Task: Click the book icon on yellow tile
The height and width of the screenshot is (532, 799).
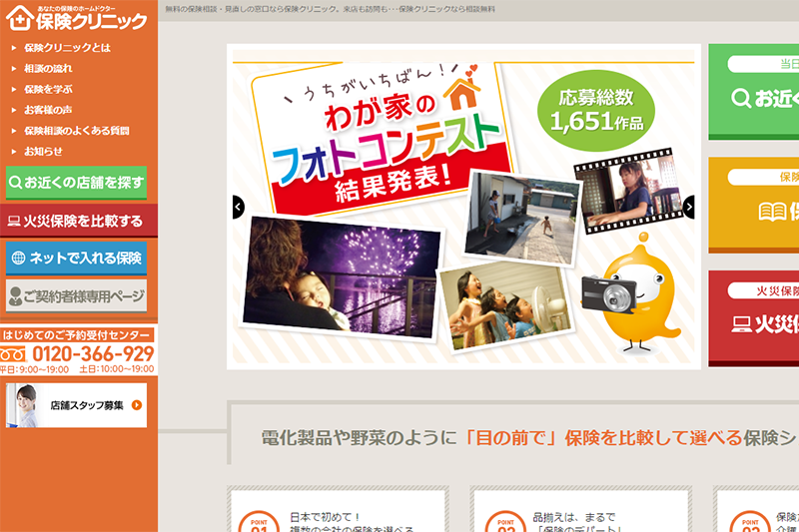Action: [772, 212]
